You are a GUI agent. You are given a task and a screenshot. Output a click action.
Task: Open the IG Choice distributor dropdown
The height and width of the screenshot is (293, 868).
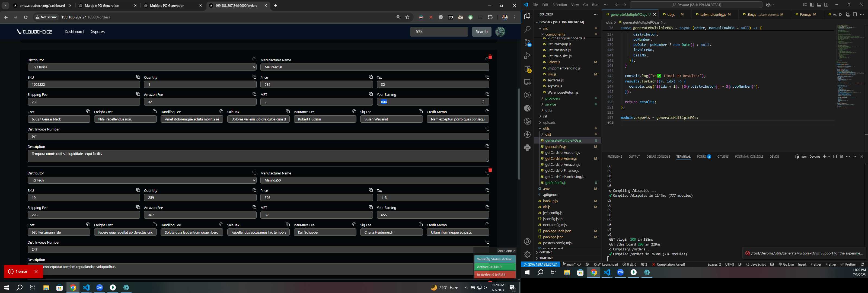pos(142,67)
